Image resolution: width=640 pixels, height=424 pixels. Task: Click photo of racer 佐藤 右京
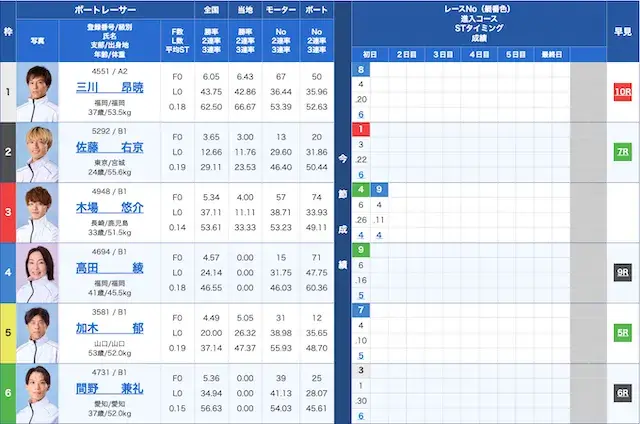pyautogui.click(x=38, y=153)
